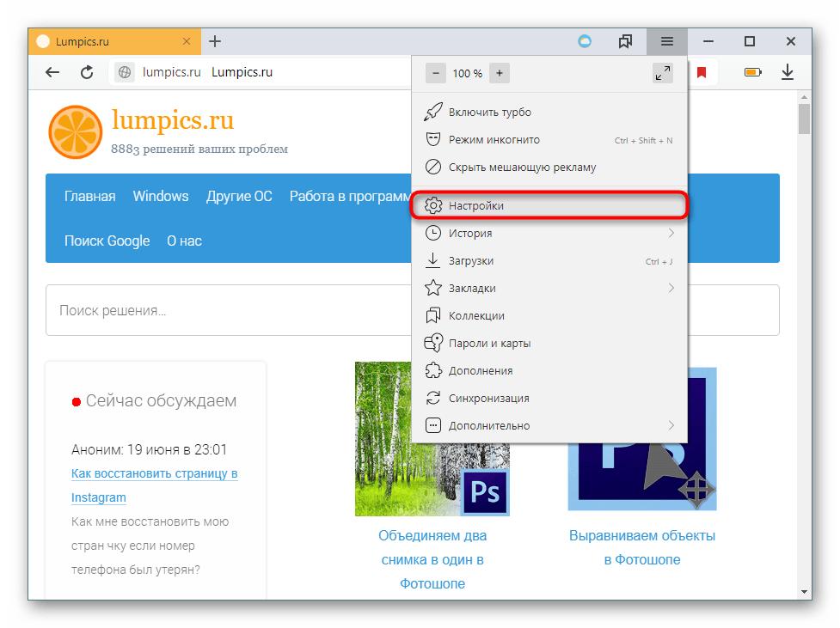
Task: Open Дополнения menu item
Action: click(x=549, y=370)
